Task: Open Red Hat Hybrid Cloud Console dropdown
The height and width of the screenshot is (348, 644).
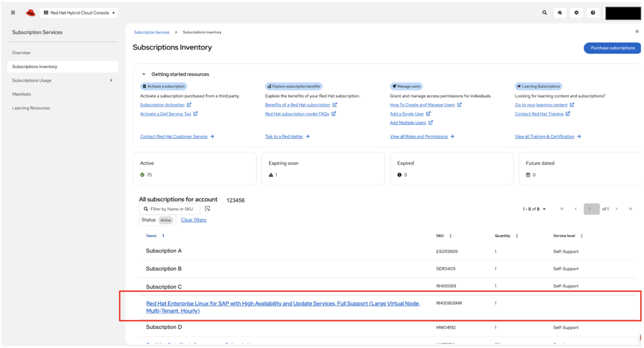Action: 79,12
